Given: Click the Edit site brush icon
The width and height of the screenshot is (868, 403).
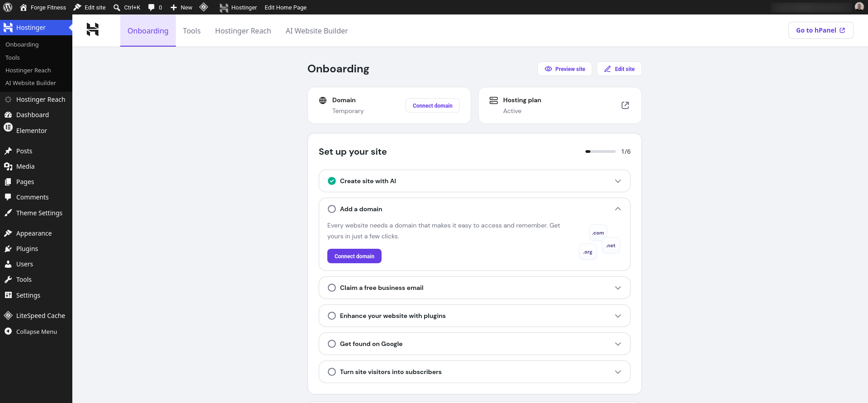Looking at the screenshot, I should [x=77, y=7].
